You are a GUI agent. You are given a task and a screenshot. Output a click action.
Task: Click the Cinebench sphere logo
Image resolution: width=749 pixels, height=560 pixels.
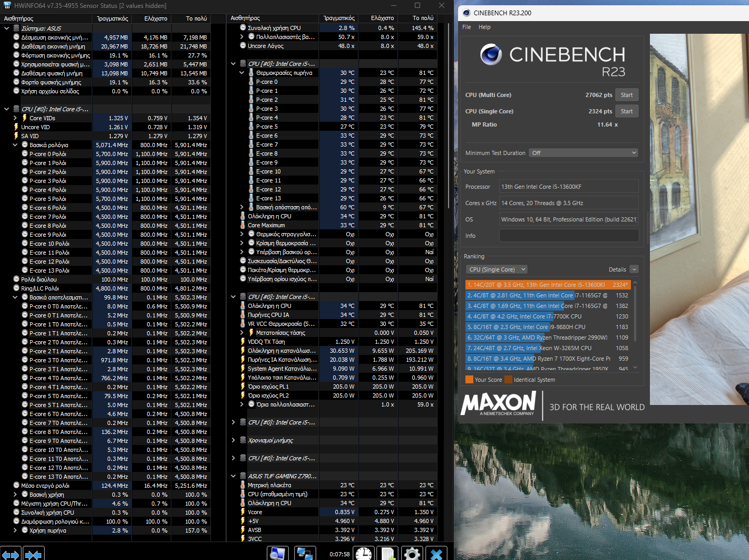[491, 54]
